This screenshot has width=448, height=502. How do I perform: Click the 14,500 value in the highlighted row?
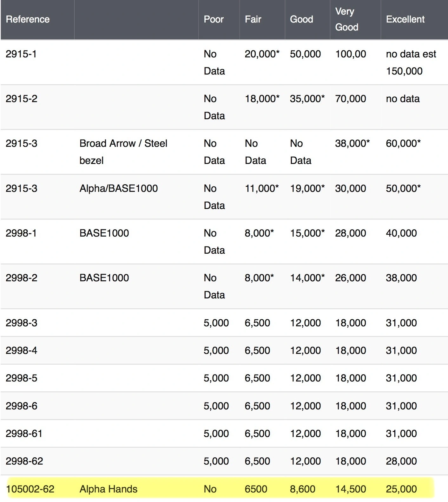point(350,489)
